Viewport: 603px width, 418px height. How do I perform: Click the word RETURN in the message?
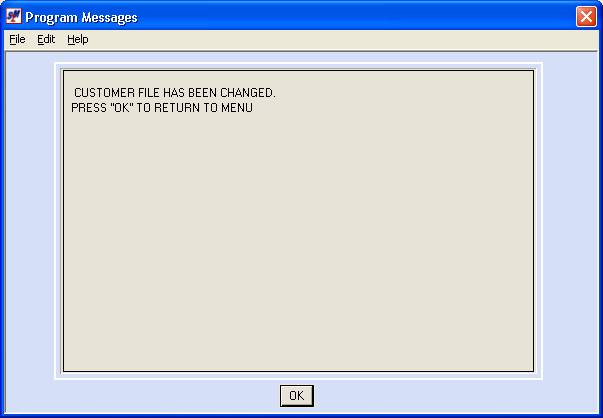tap(177, 108)
